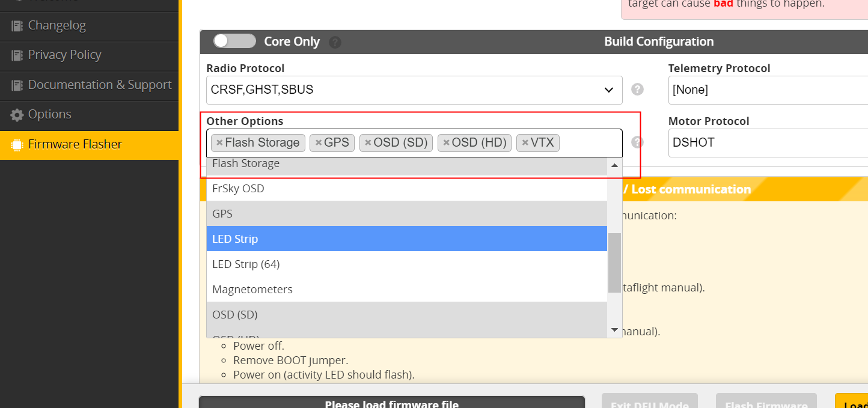Click help icon next to Core Only
The height and width of the screenshot is (408, 868).
[335, 42]
